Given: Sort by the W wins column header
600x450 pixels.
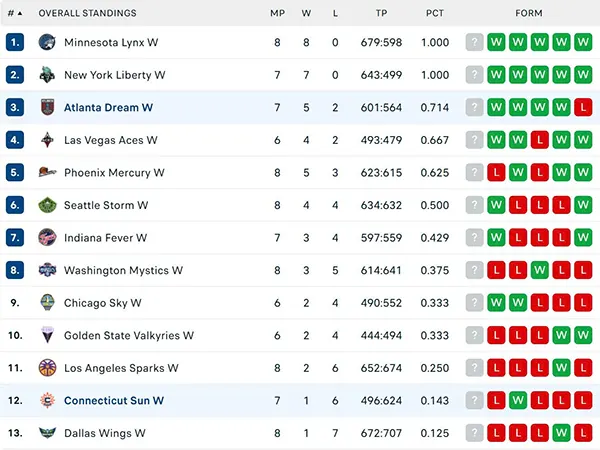Looking at the screenshot, I should (307, 13).
